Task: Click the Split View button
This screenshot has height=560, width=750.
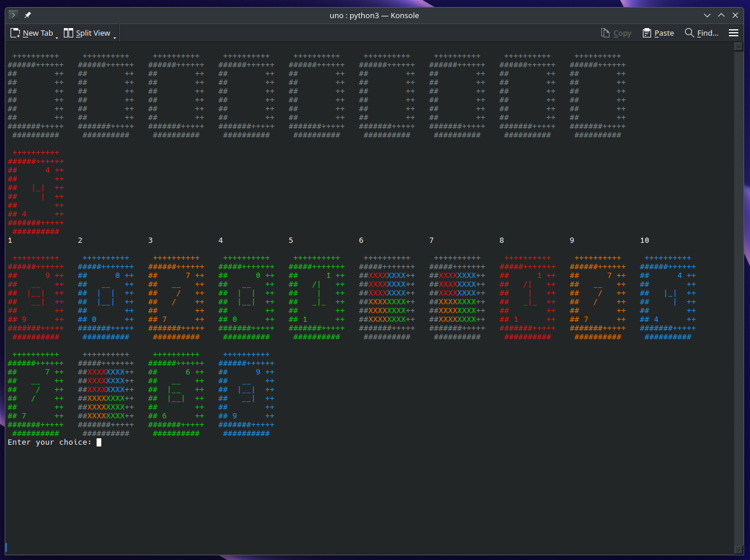Action: pyautogui.click(x=87, y=33)
